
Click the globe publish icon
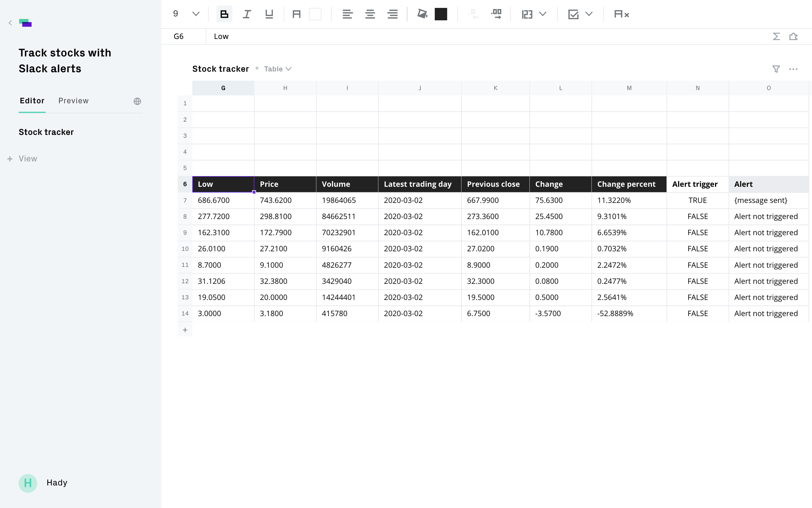click(x=137, y=101)
